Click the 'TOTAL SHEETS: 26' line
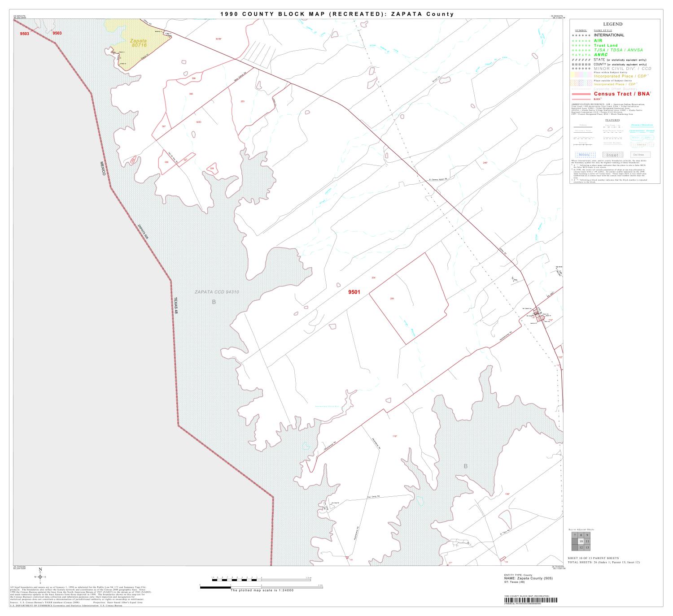Viewport: 673px width, 616px height. point(604,562)
